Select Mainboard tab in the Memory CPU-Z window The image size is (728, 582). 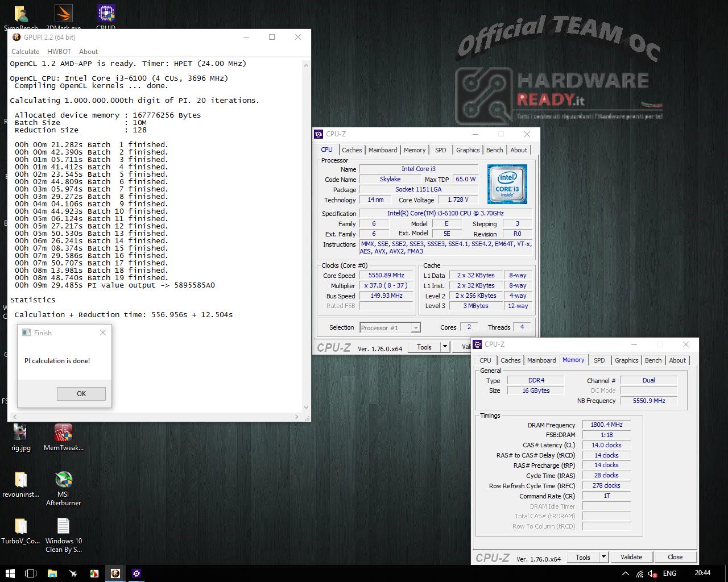(x=541, y=360)
